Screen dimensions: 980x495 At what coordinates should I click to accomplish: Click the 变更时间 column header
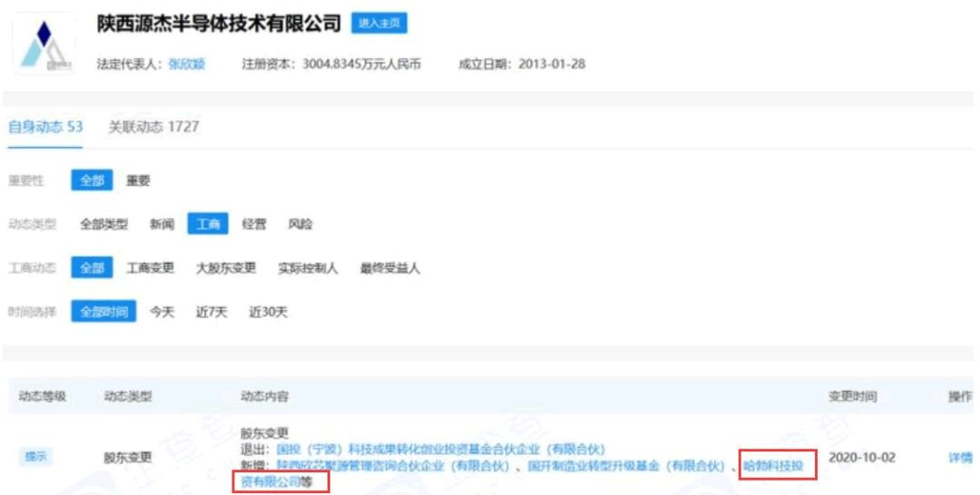point(852,396)
